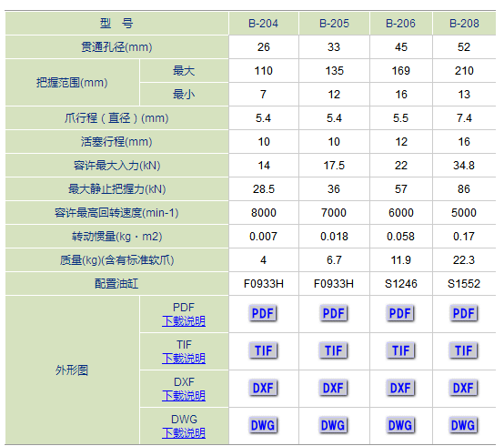Open the TIF file for B-205
Viewport: 504px width, 446px height.
click(333, 350)
